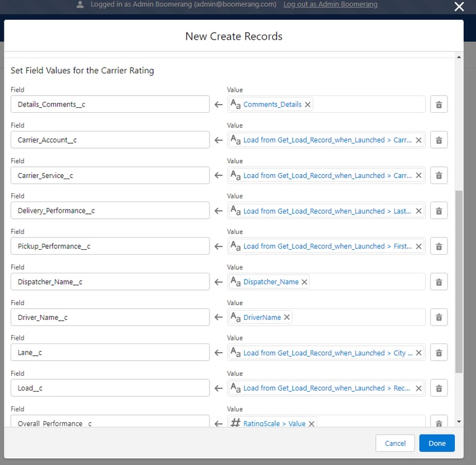The width and height of the screenshot is (476, 465).
Task: Clear the DriverName value pill
Action: (288, 317)
